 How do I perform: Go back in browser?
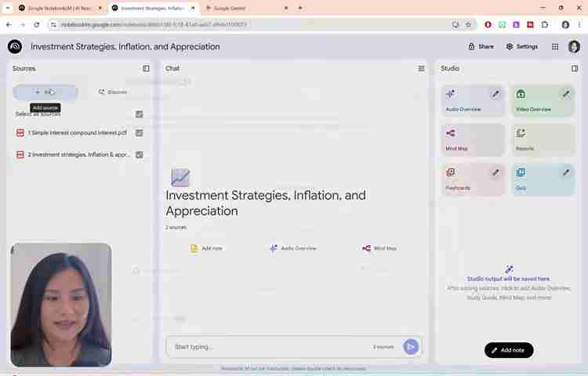point(9,25)
